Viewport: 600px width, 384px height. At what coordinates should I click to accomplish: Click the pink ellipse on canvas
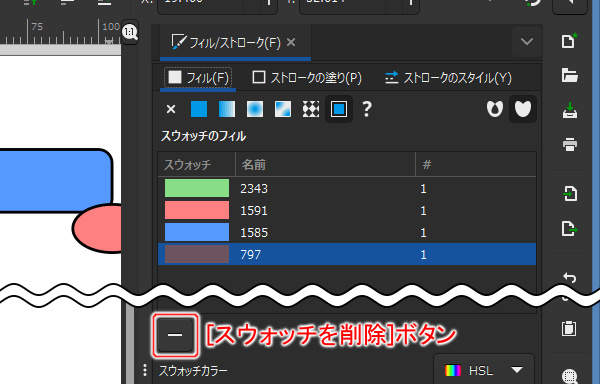coord(98,228)
